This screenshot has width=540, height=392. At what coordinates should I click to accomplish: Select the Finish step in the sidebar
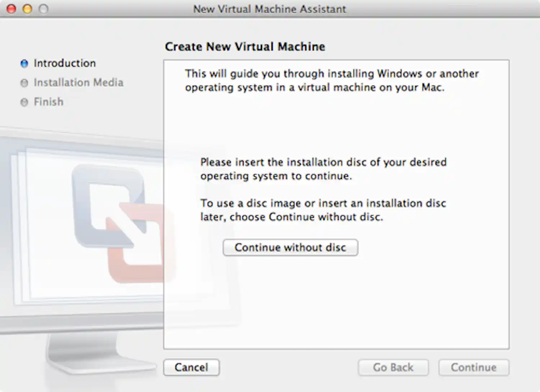(48, 102)
